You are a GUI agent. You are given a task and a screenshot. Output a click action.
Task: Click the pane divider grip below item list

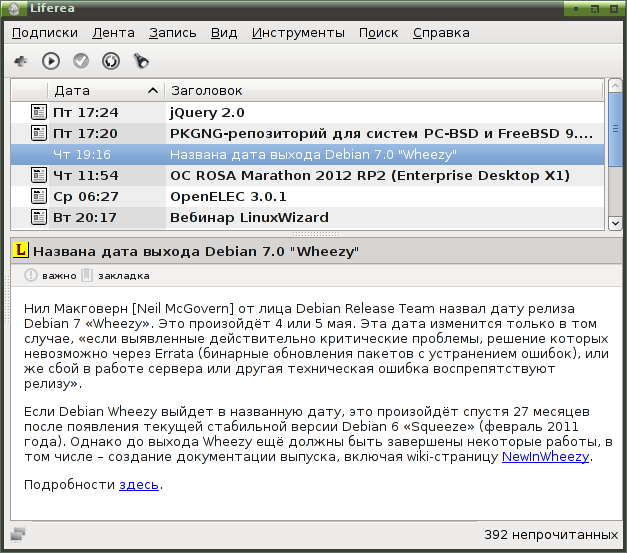tap(315, 234)
